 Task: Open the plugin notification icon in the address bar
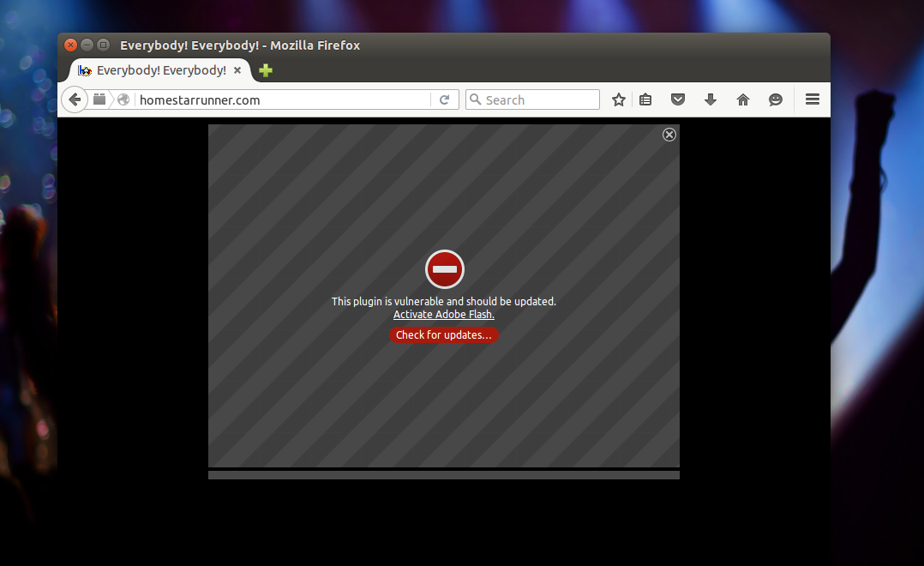[x=99, y=99]
